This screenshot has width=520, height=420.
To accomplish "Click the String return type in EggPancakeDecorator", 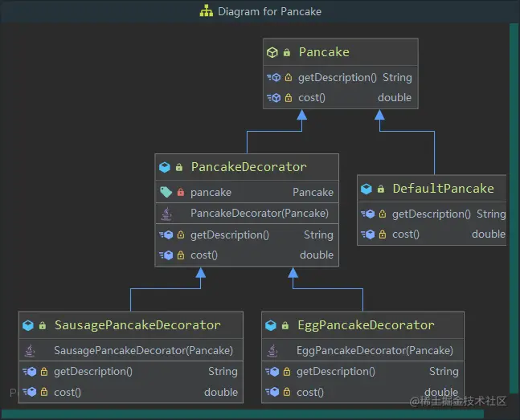I will [444, 372].
